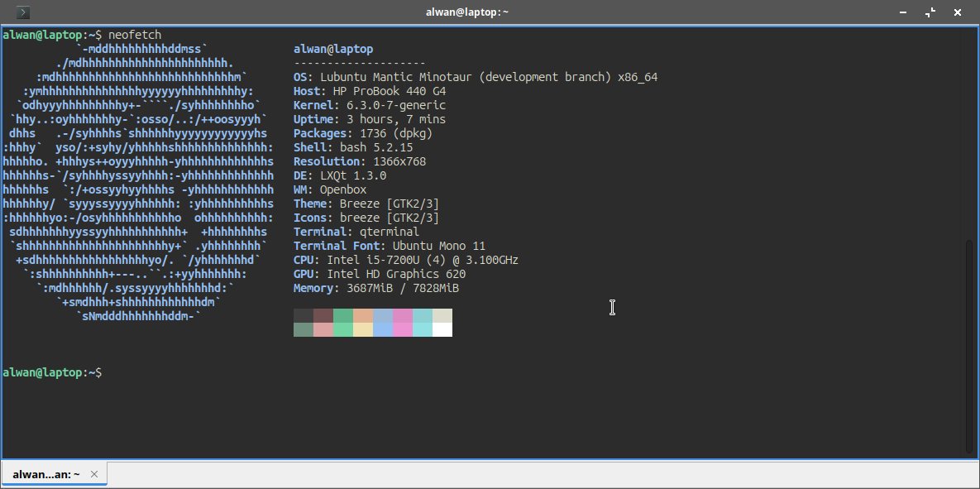Maximize the qterminal window
The image size is (980, 489).
(930, 12)
